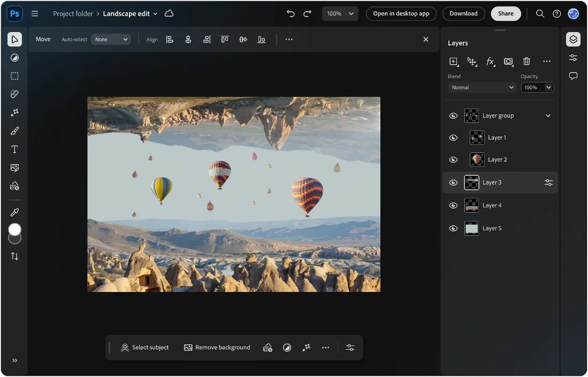Hide Layer 1 with its eye icon
Viewport: 588px width, 377px height.
click(x=453, y=137)
